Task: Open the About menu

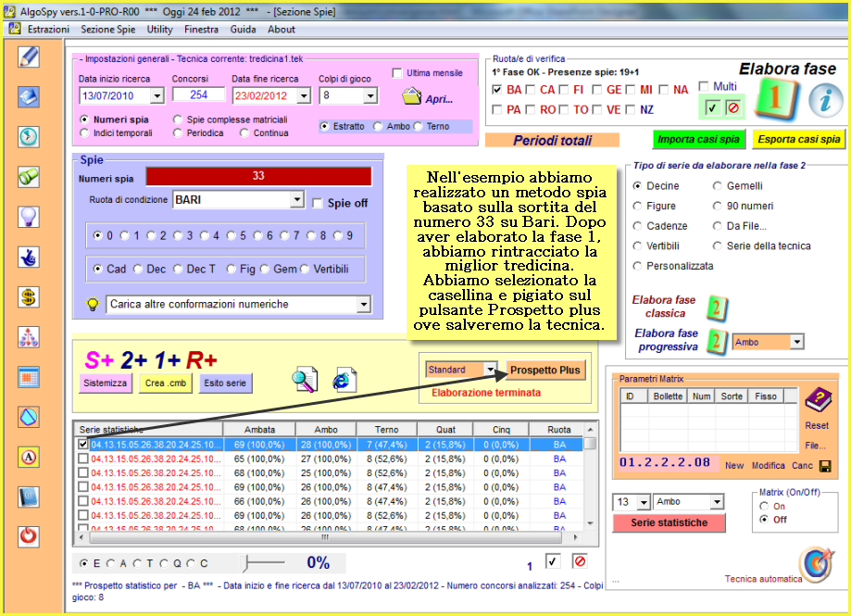Action: [x=282, y=30]
